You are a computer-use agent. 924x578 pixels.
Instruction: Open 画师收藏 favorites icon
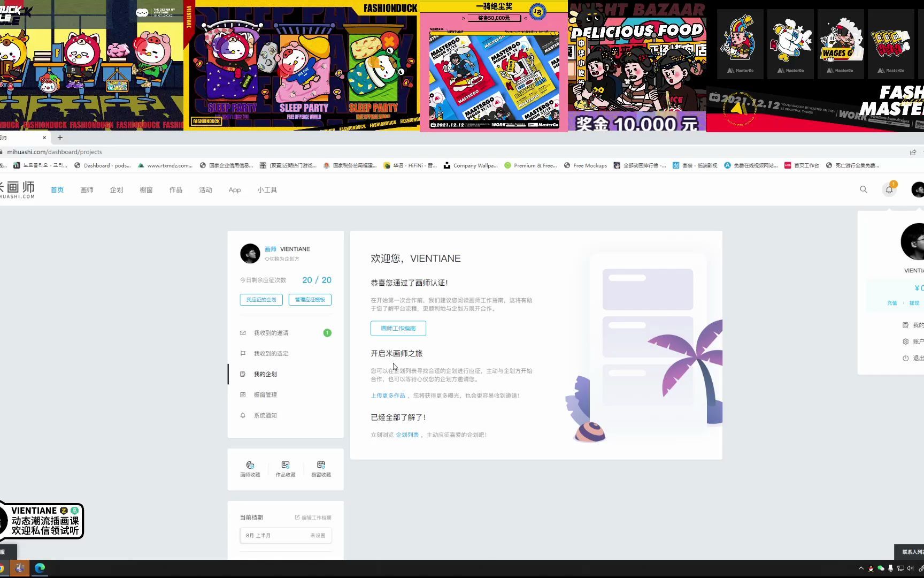[250, 465]
